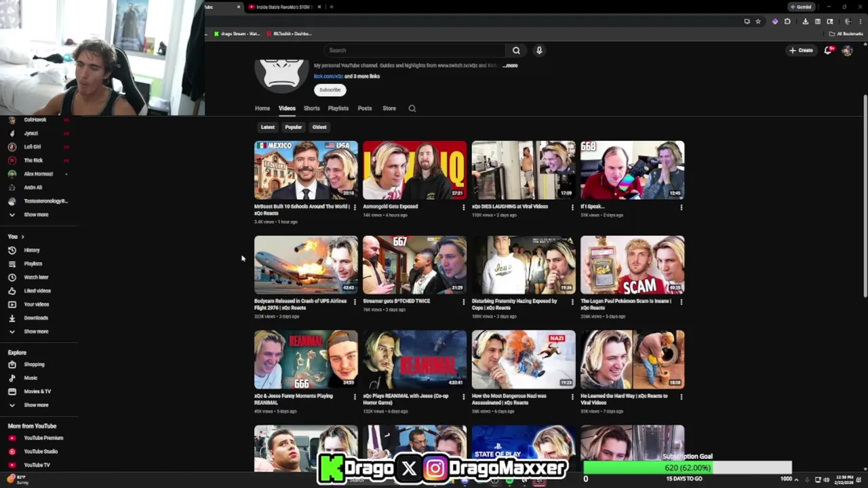
Task: Subscribe to the channel
Action: (330, 90)
